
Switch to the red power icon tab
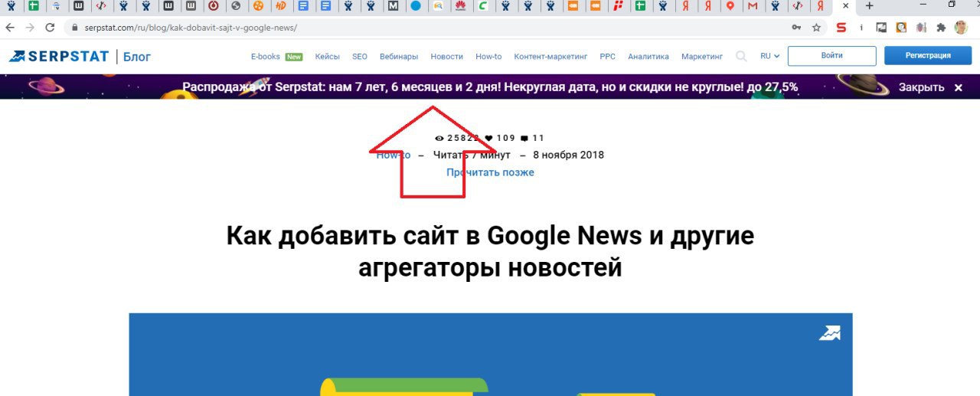coord(213,6)
